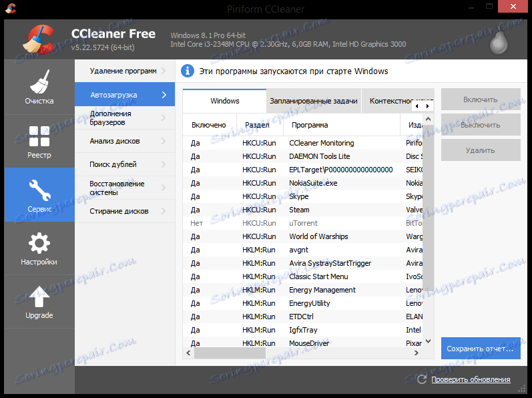Select MouseDriver startup entry
532x398 pixels.
303,343
